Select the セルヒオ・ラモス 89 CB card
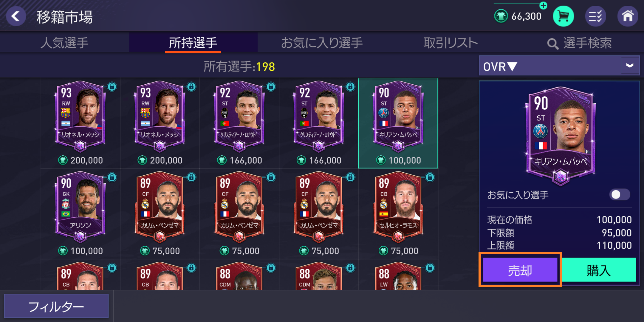644x322 pixels. 398,214
